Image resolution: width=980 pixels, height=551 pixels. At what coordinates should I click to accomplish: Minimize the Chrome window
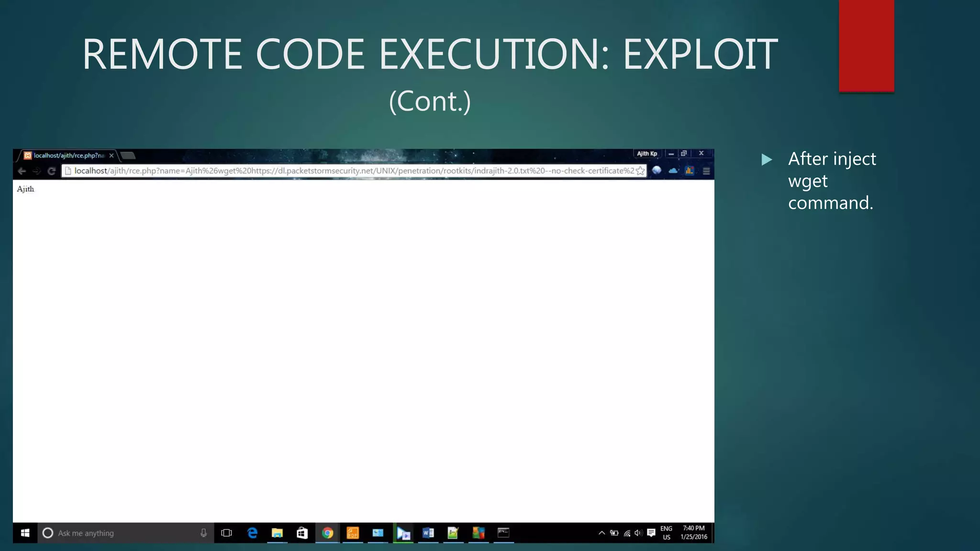tap(671, 154)
